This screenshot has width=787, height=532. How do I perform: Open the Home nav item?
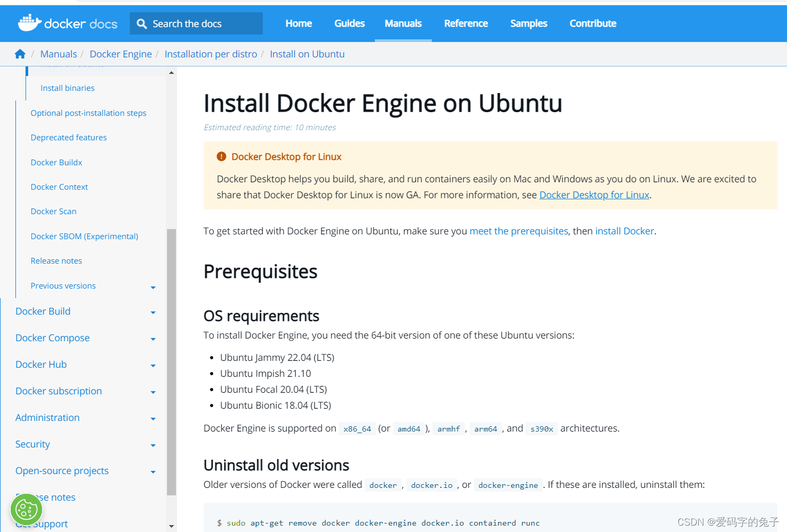click(x=298, y=23)
